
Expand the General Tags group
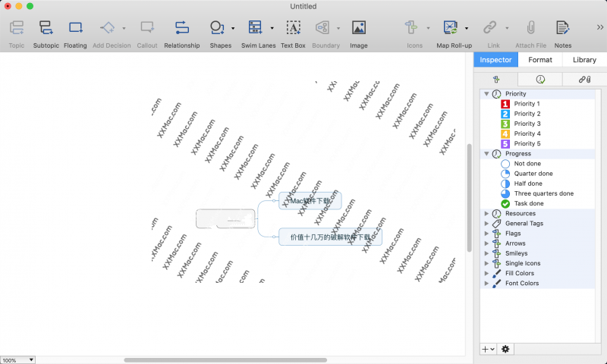coord(486,224)
